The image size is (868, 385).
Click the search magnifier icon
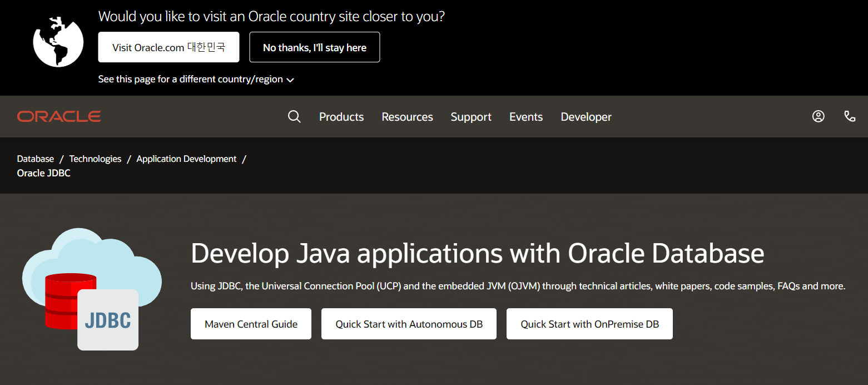coord(294,117)
